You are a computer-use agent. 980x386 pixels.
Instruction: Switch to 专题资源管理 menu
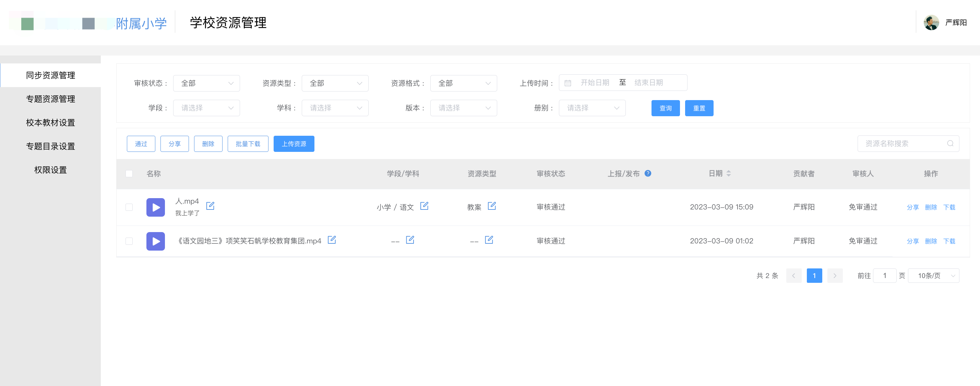click(51, 99)
